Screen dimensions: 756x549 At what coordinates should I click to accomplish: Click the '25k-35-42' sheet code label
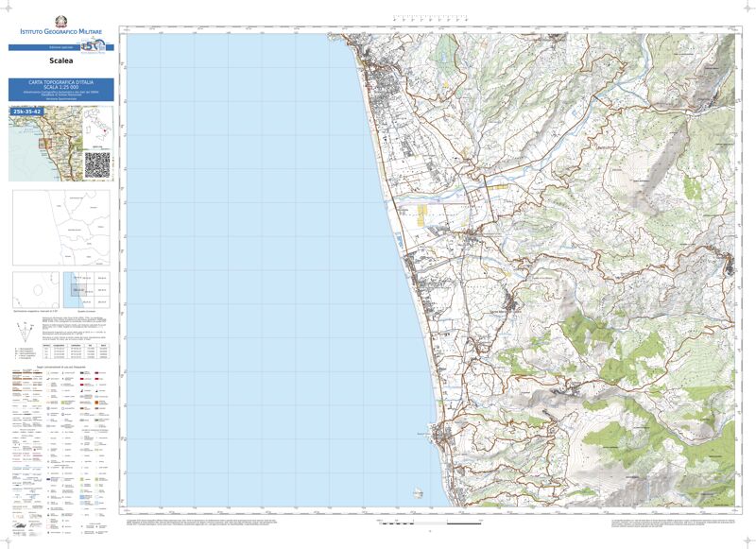tap(26, 112)
